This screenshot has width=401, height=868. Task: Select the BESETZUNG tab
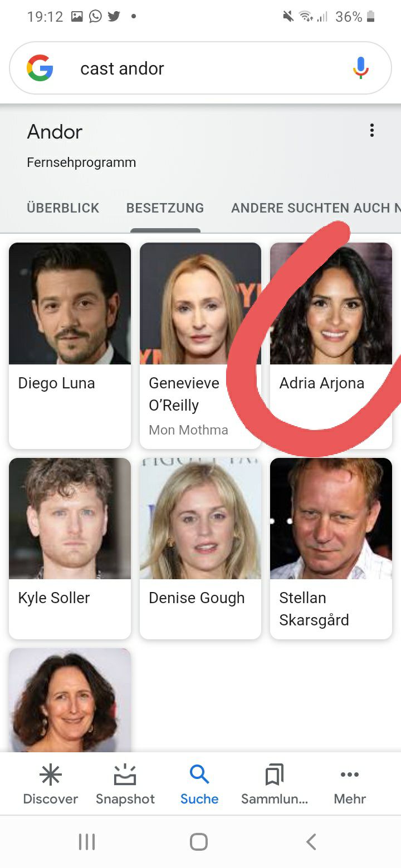[165, 208]
